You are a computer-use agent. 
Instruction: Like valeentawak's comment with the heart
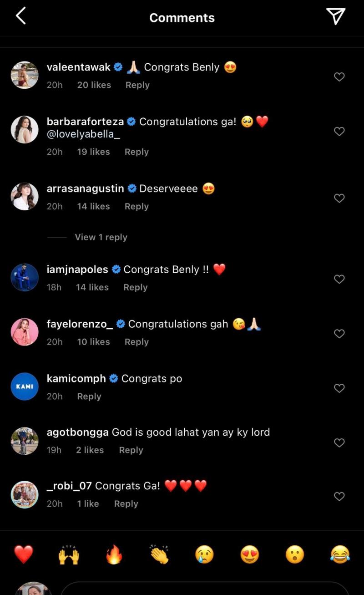pos(339,77)
